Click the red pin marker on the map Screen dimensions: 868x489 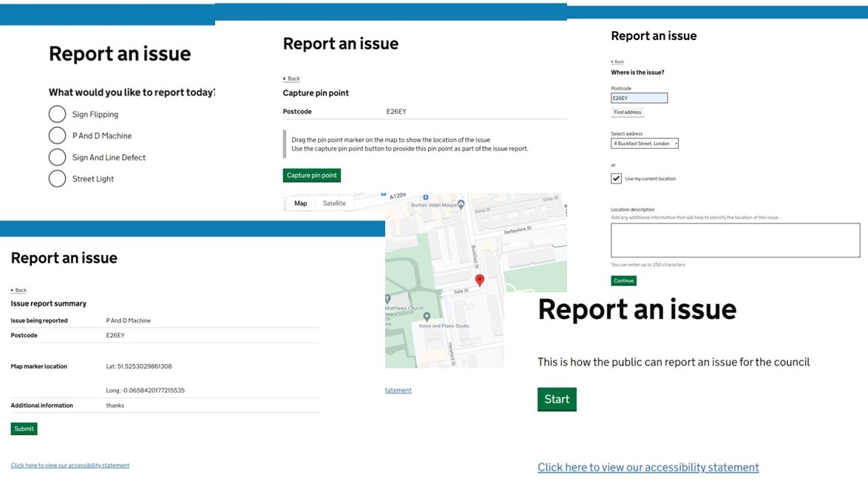[x=481, y=280]
